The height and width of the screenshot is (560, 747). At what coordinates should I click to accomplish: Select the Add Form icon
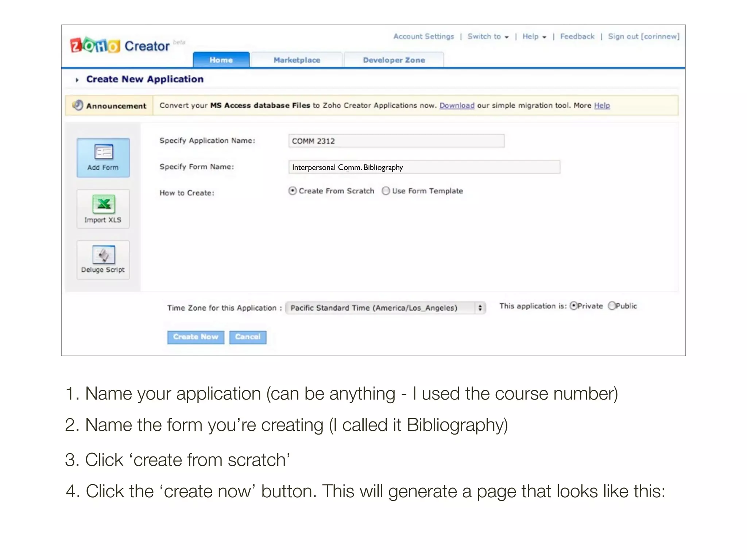coord(103,157)
